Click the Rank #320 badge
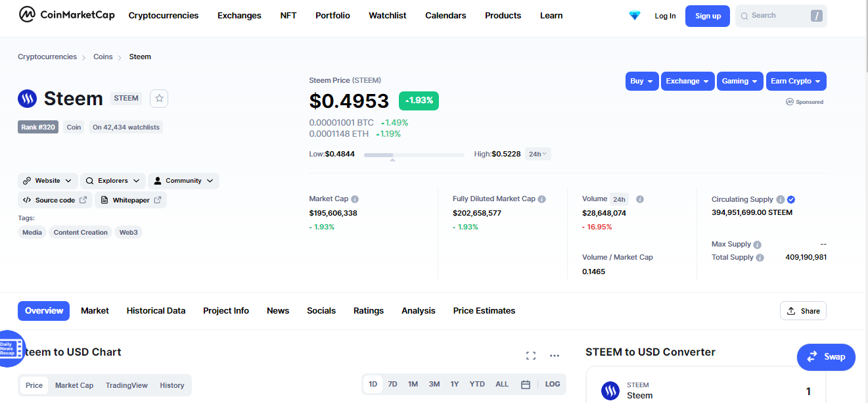This screenshot has width=868, height=403. point(38,127)
